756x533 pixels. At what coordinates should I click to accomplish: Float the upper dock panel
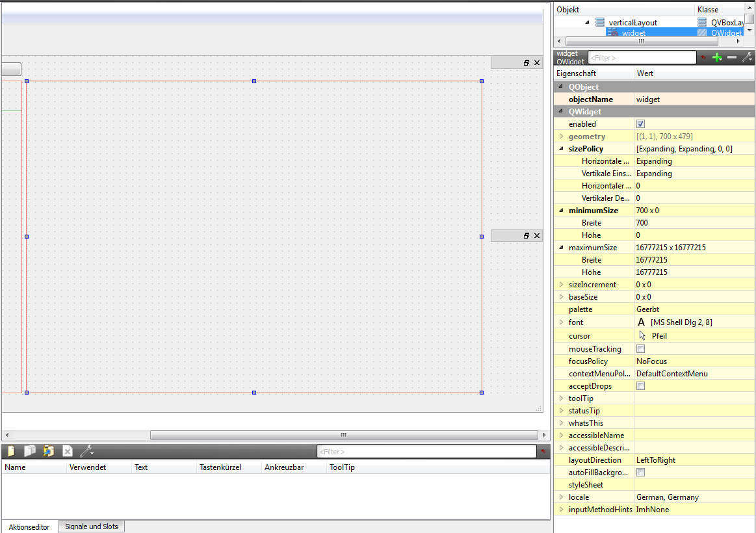[x=527, y=62]
